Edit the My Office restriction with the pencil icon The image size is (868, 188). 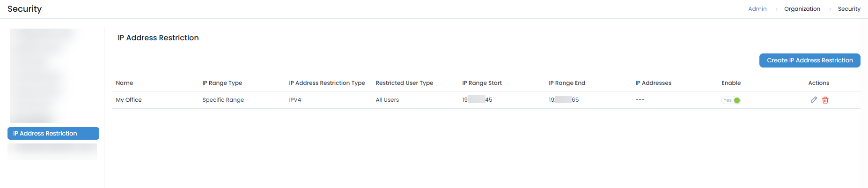(814, 100)
